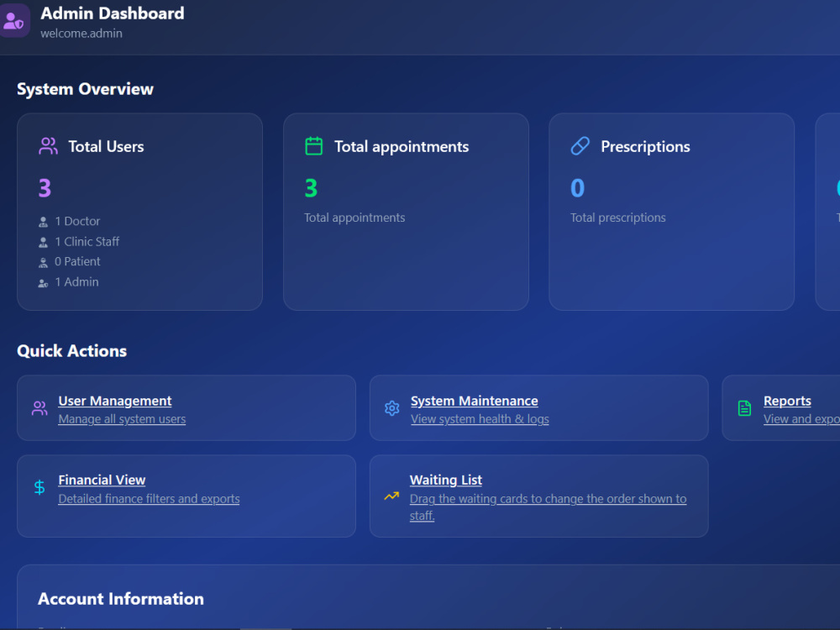Viewport: 840px width, 630px height.
Task: Open the User Management link
Action: [114, 401]
